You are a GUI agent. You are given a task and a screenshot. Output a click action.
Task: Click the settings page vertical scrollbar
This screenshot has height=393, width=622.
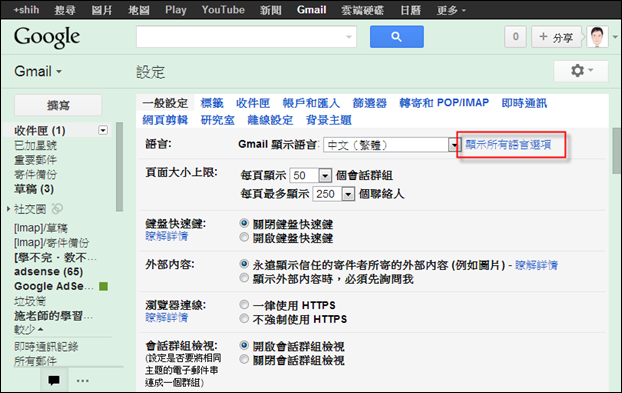(x=616, y=151)
